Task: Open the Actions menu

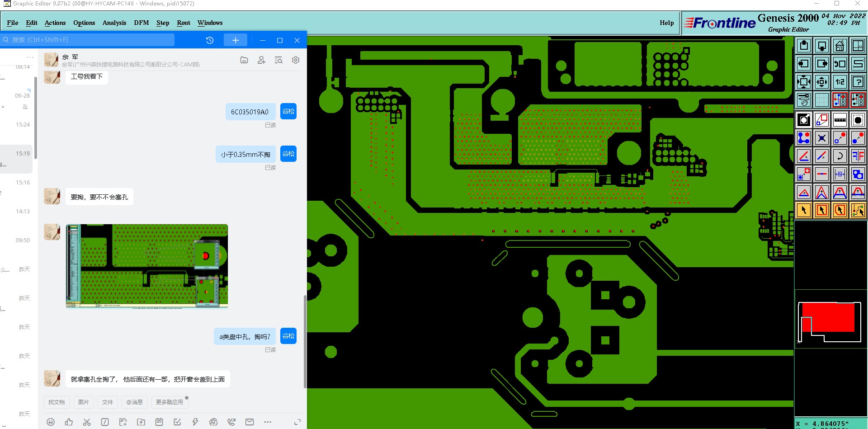Action: tap(55, 23)
